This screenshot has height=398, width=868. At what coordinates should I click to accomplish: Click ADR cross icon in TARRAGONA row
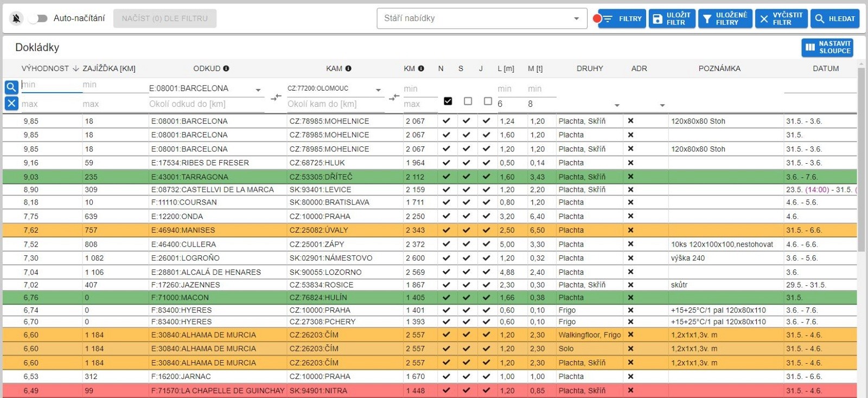pyautogui.click(x=630, y=176)
